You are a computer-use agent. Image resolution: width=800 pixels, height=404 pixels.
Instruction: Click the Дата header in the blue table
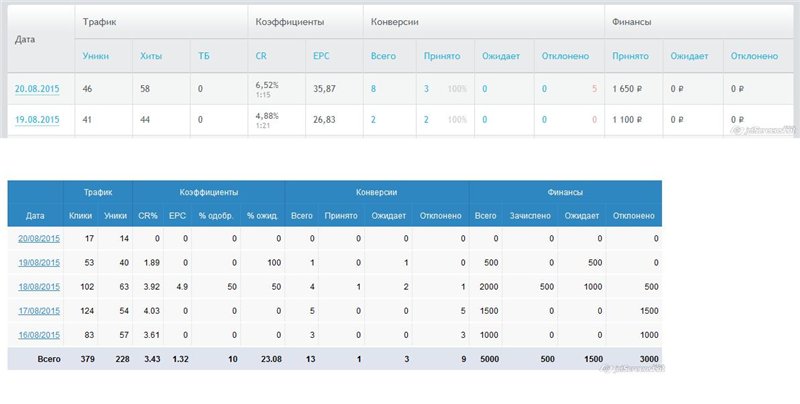(x=35, y=215)
